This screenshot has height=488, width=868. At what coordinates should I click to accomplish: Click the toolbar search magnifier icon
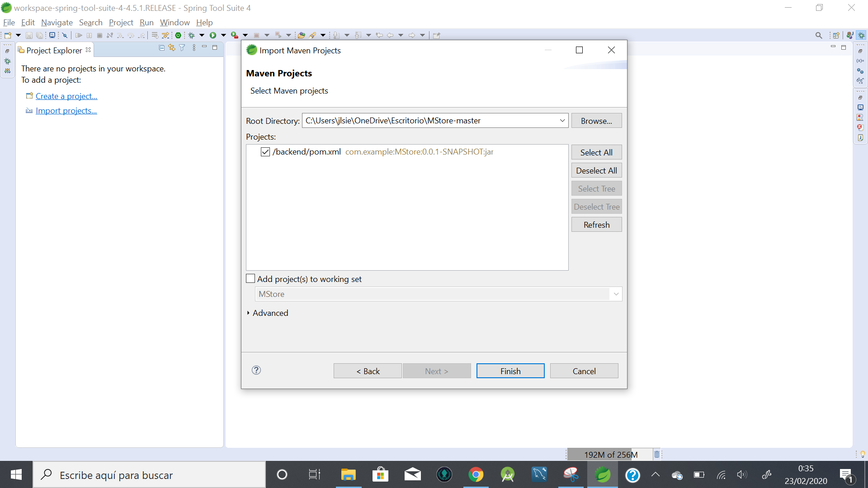coord(819,35)
